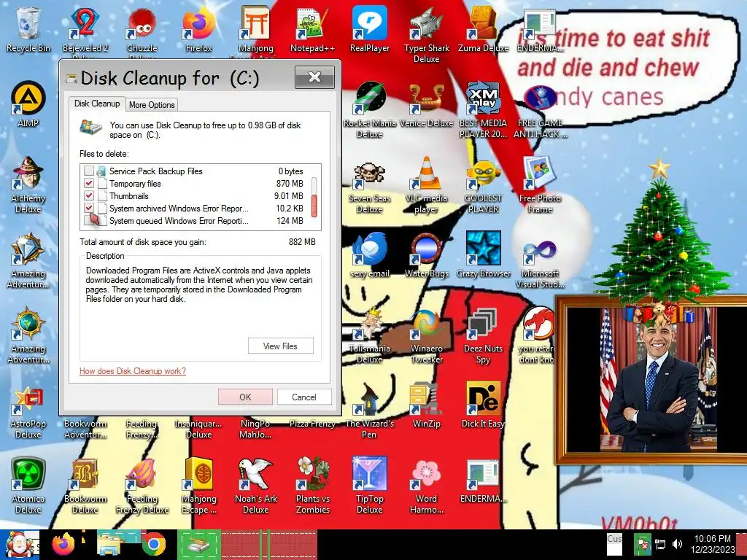Switch to More Options tab
Image resolution: width=747 pixels, height=560 pixels.
[152, 105]
